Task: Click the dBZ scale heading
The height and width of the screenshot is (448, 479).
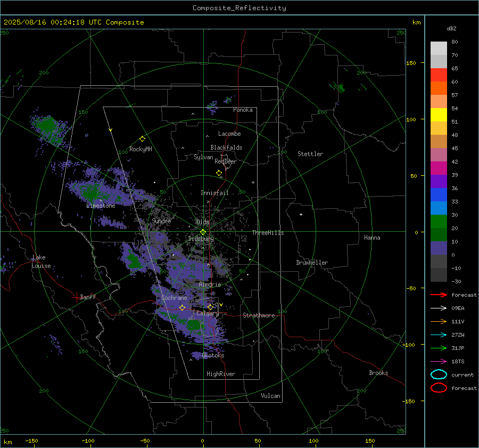Action: tap(451, 29)
